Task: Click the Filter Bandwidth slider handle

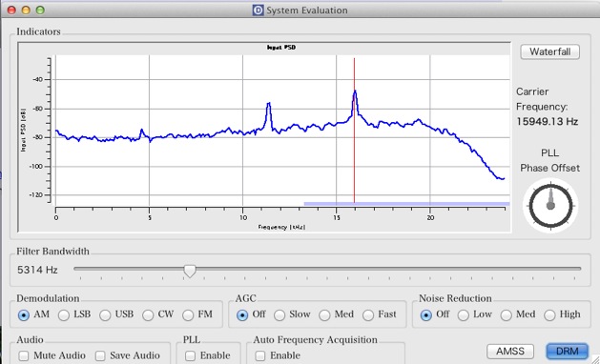Action: tap(190, 271)
